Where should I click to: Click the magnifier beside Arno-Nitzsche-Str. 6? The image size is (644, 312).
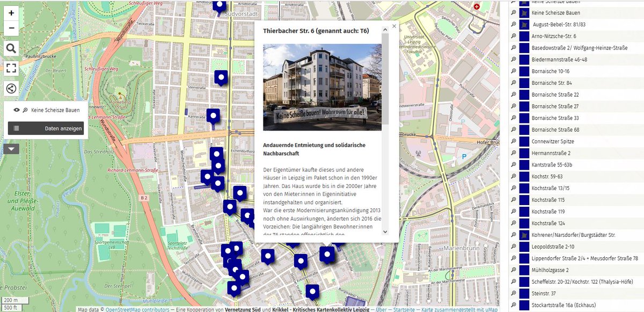(514, 36)
